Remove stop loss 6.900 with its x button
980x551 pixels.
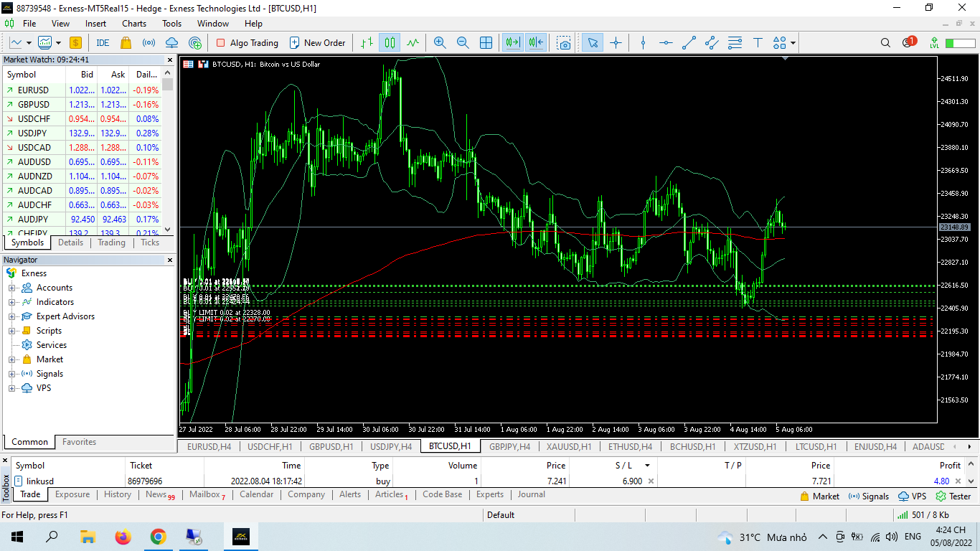tap(651, 481)
